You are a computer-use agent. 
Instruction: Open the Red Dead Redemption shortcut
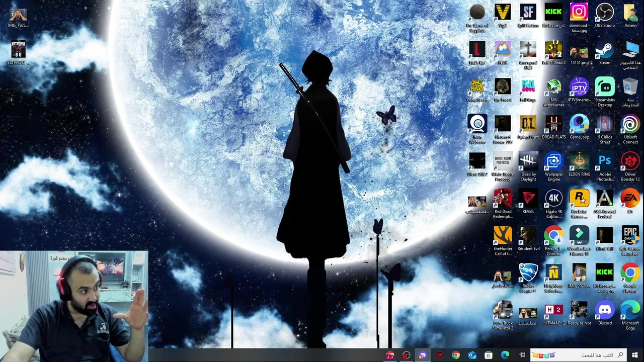pos(503,204)
